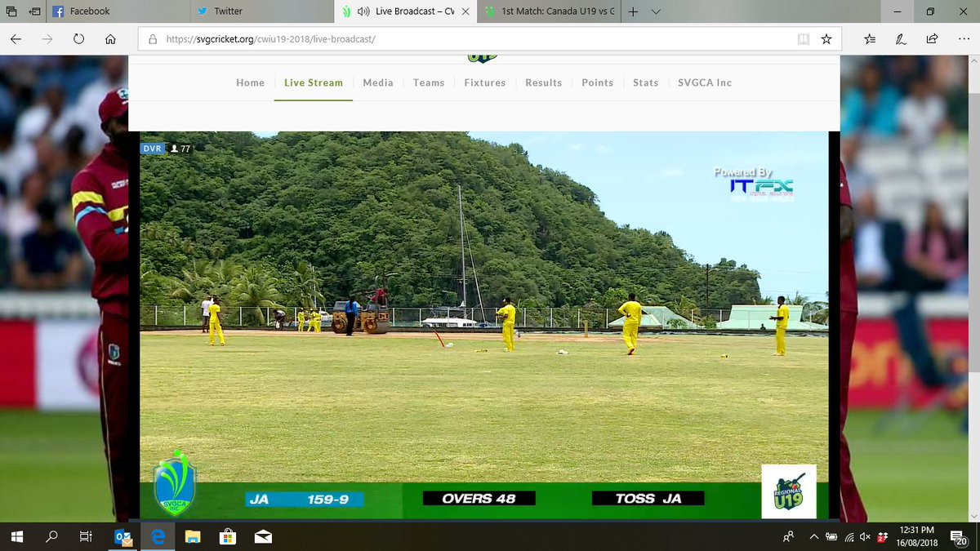Go to the SVGCA Inc page
The width and height of the screenshot is (980, 551).
(x=705, y=82)
